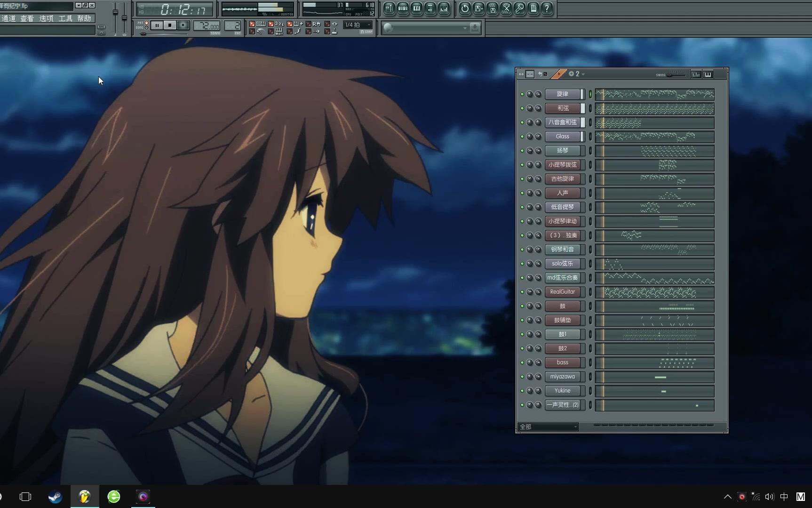Select the md弦乐合奏 channel button
The image size is (812, 508).
coord(563,278)
